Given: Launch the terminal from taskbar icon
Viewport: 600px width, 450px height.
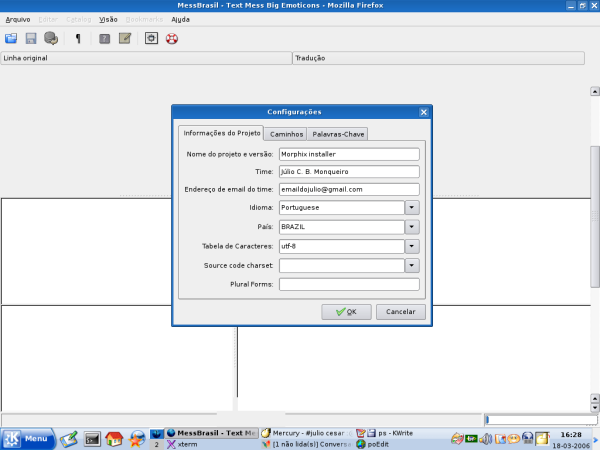Looking at the screenshot, I should (92, 439).
